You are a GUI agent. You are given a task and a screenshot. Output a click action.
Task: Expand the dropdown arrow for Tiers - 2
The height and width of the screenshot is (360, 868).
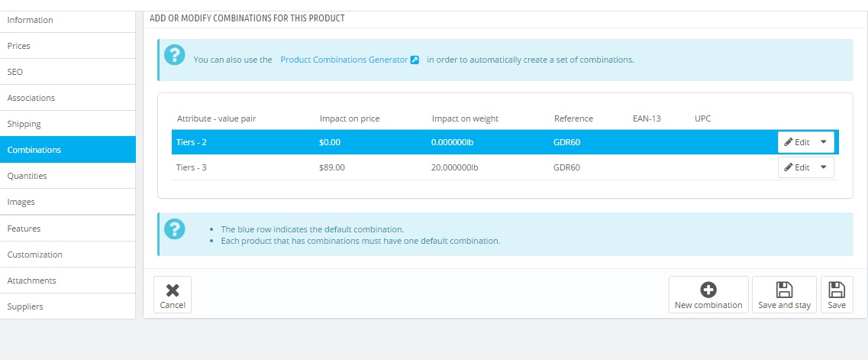(x=823, y=142)
